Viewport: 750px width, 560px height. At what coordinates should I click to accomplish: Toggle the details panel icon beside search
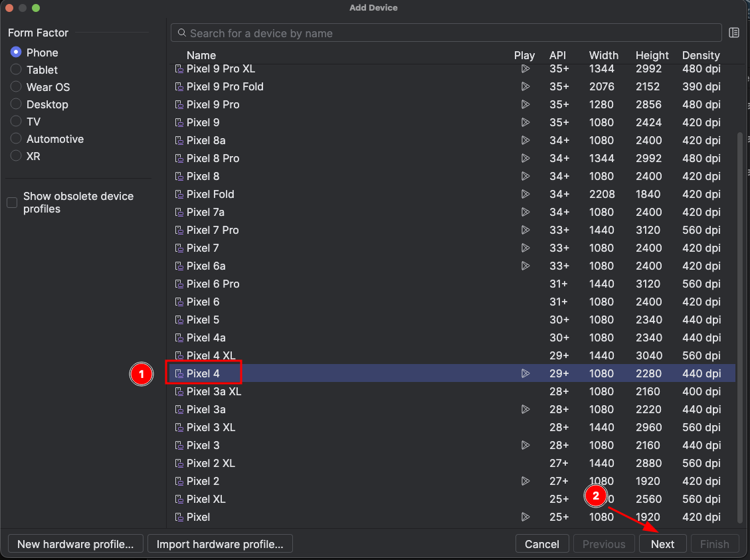(x=734, y=33)
